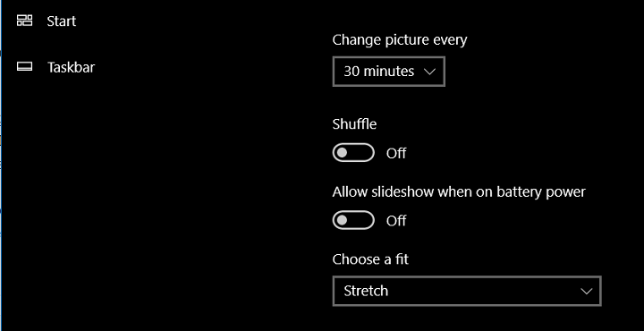Viewport: 644px width, 331px height.
Task: Click the Taskbar icon in sidebar
Action: click(24, 66)
